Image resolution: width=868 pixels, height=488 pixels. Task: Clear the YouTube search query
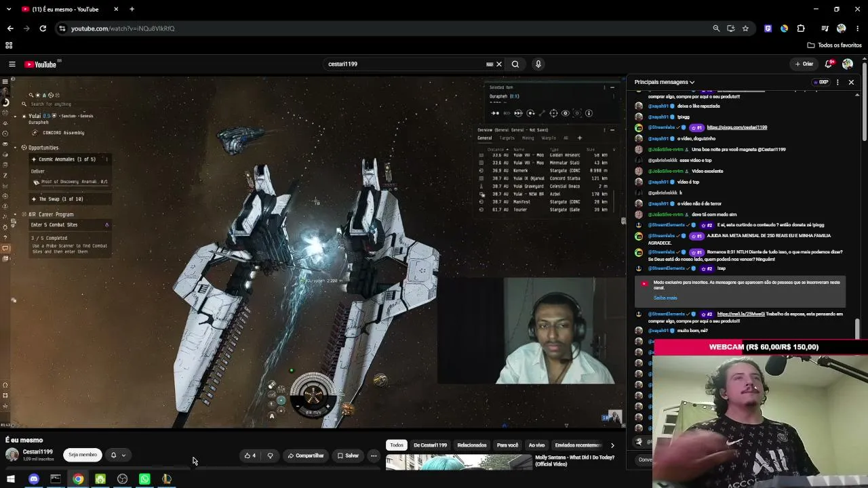[499, 64]
